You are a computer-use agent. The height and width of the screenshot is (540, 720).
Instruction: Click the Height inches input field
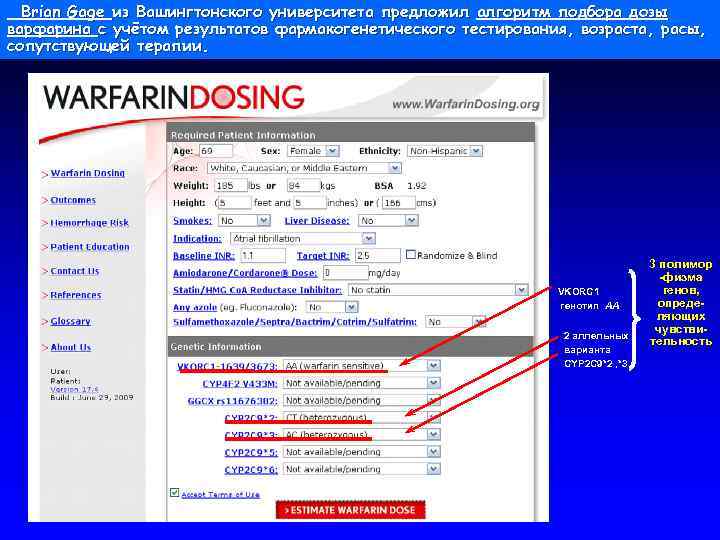[309, 203]
